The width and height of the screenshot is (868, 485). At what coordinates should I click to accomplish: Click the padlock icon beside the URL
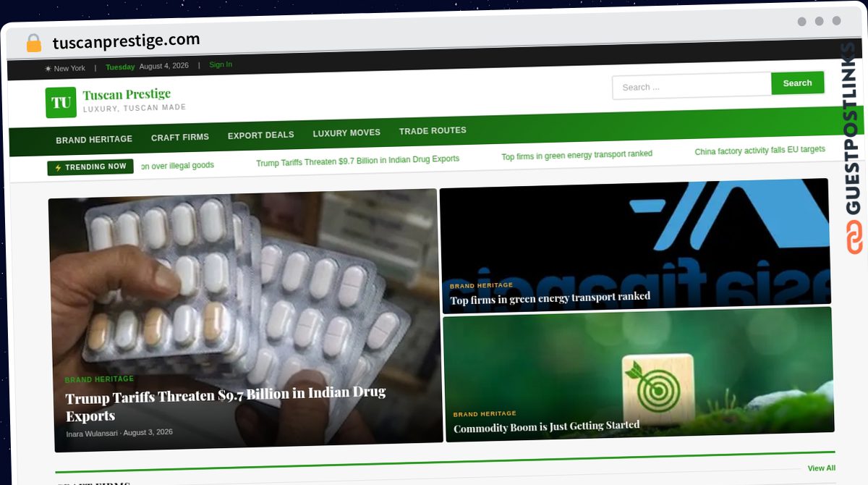34,43
